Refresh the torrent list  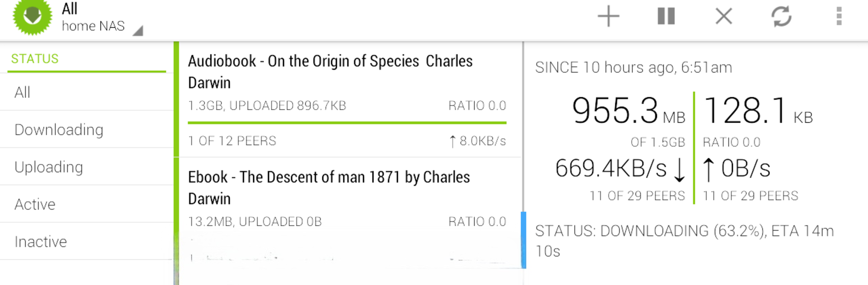point(781,17)
